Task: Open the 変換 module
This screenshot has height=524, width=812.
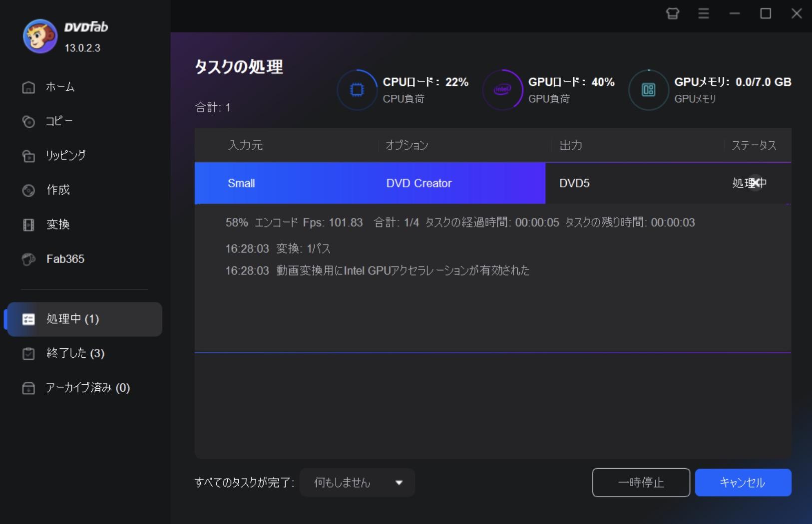Action: click(58, 225)
